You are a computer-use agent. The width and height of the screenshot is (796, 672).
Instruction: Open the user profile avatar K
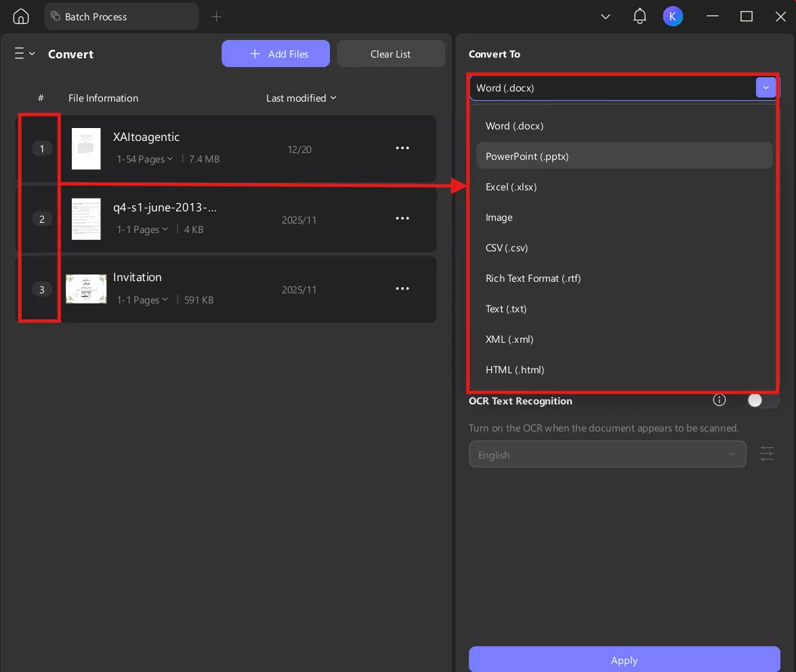click(673, 16)
